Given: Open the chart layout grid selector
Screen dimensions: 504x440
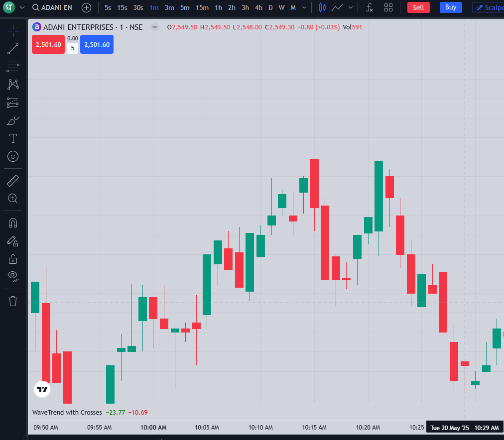Looking at the screenshot, I should (388, 7).
